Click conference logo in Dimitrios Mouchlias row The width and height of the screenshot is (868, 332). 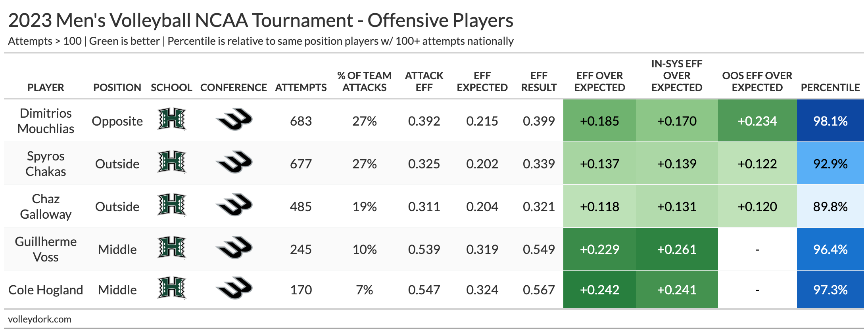click(234, 119)
